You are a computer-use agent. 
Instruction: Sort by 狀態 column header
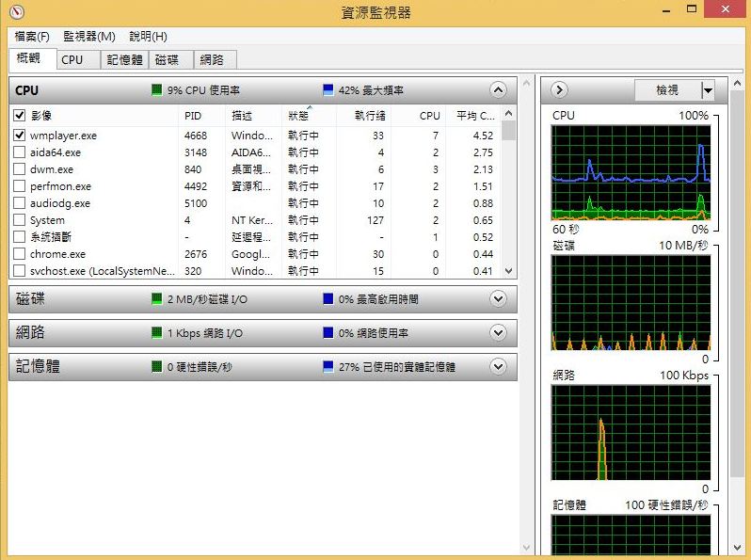tap(309, 116)
